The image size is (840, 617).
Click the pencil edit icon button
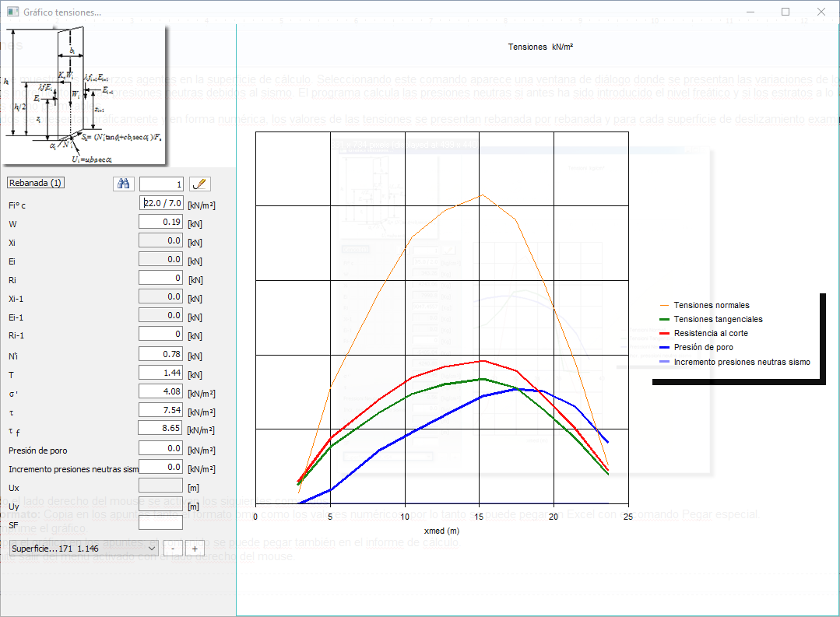point(199,184)
